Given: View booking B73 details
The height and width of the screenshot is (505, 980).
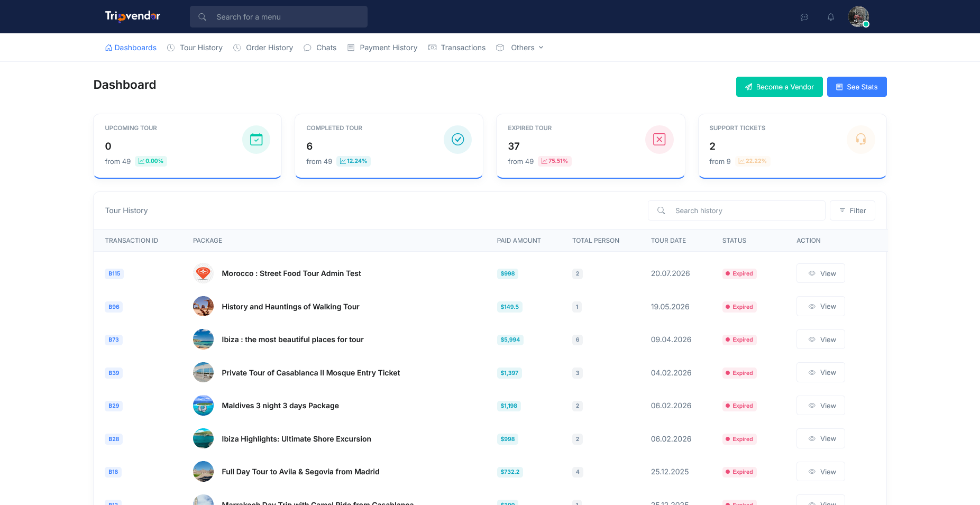Looking at the screenshot, I should click(821, 339).
